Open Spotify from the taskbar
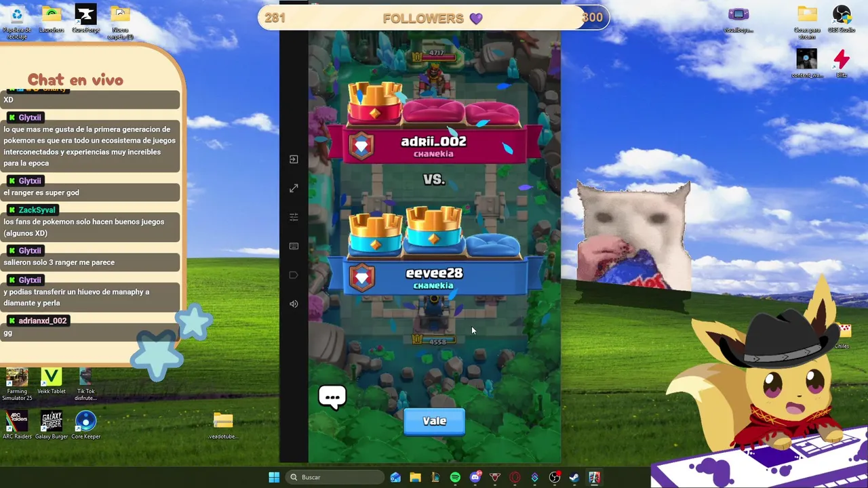 455,477
